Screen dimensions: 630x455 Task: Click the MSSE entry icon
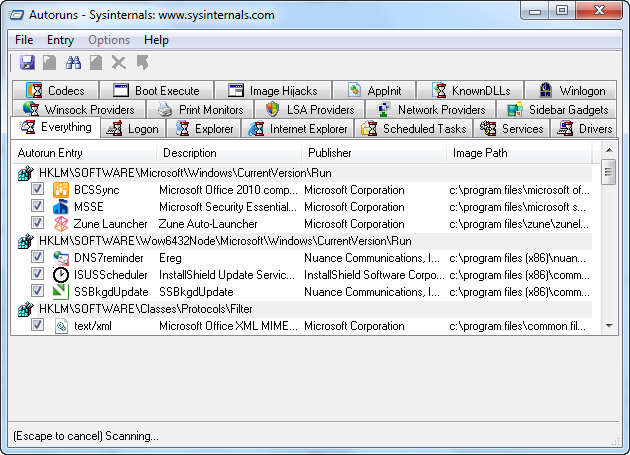coord(61,207)
